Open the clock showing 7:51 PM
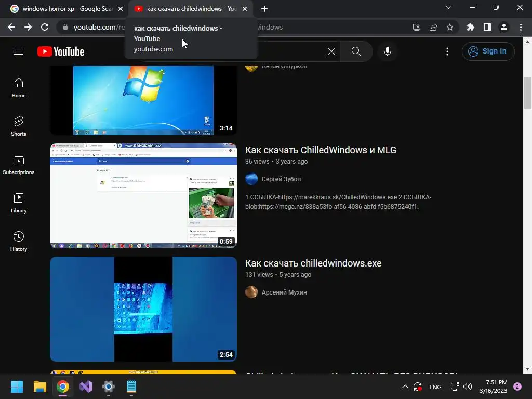 (x=494, y=387)
